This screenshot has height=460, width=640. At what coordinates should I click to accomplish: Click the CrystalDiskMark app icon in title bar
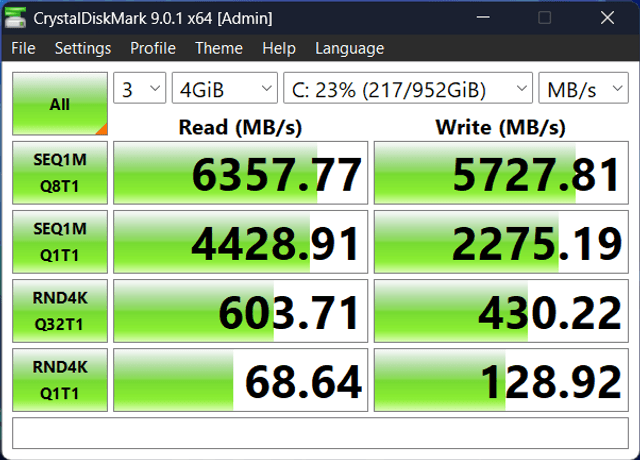(15, 18)
